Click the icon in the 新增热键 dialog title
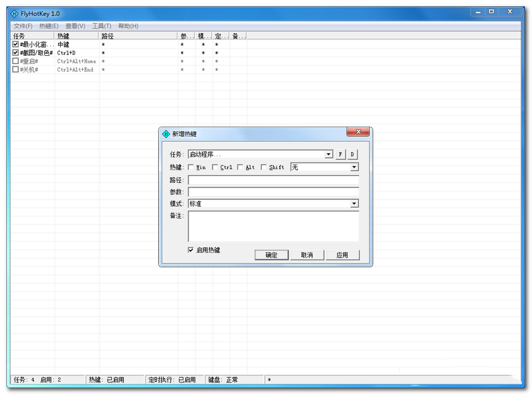Screen dimensions: 532x395 pos(166,134)
